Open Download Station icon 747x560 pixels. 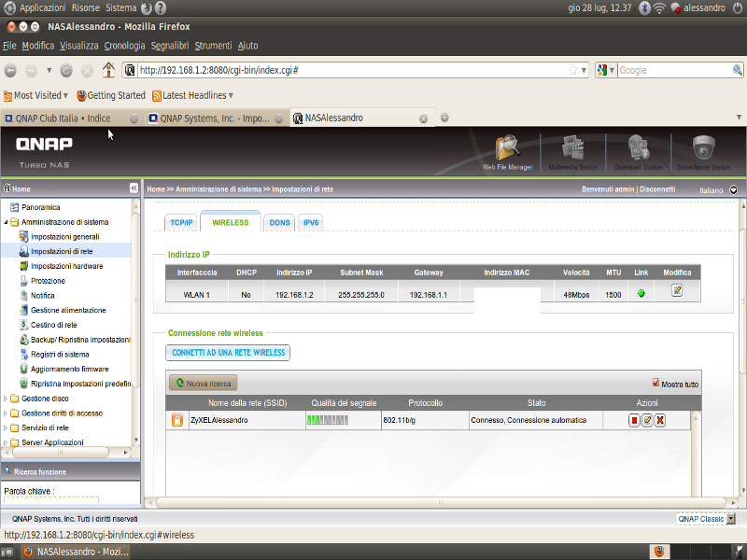tap(638, 151)
